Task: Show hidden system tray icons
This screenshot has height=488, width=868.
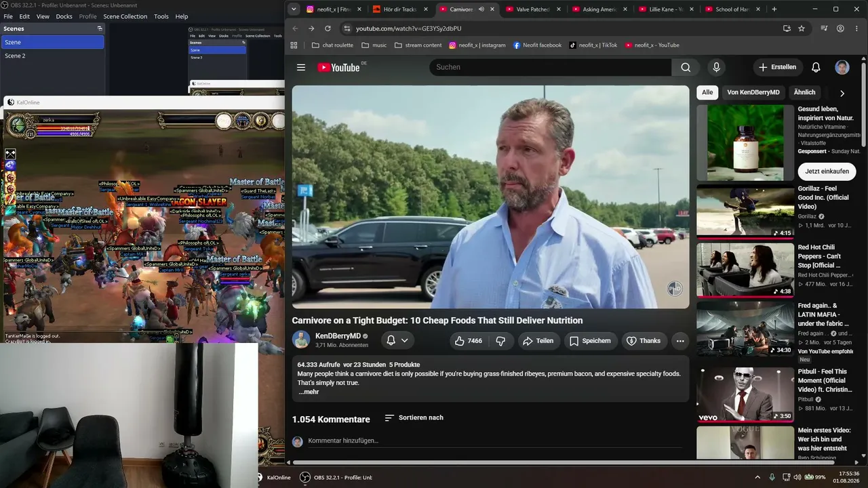Action: pos(757,477)
